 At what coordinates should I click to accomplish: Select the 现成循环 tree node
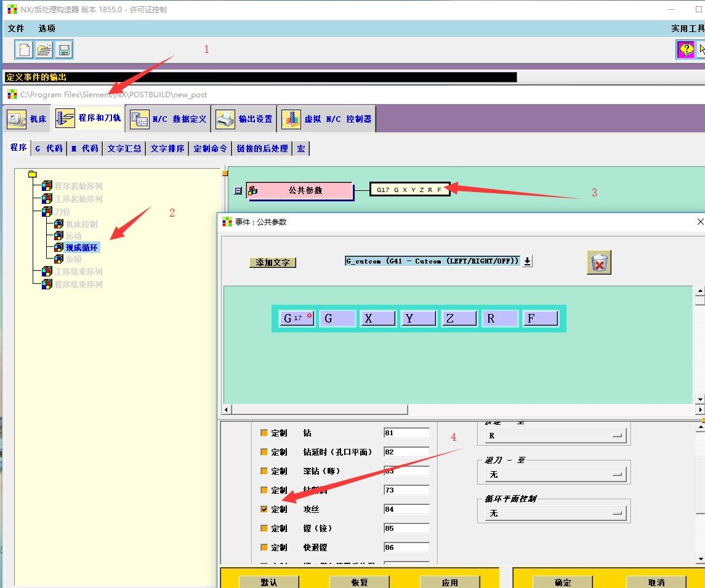pos(81,248)
